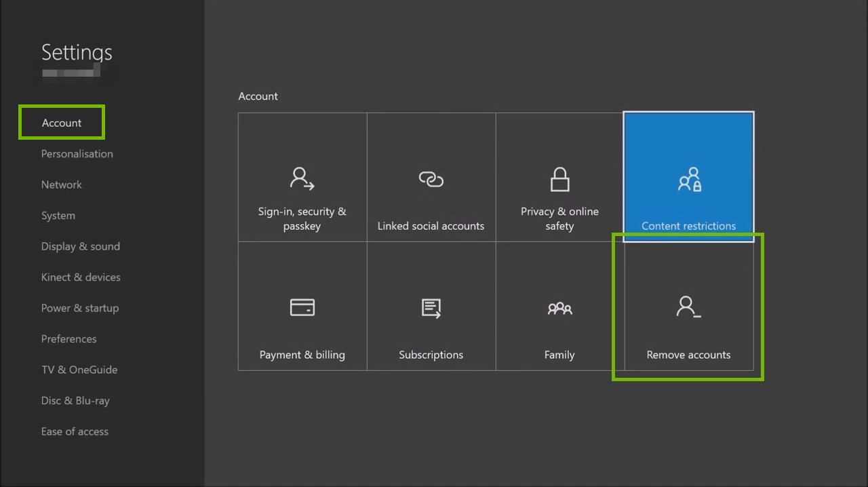This screenshot has width=868, height=487.
Task: Select the Account section in the sidebar
Action: coord(61,122)
